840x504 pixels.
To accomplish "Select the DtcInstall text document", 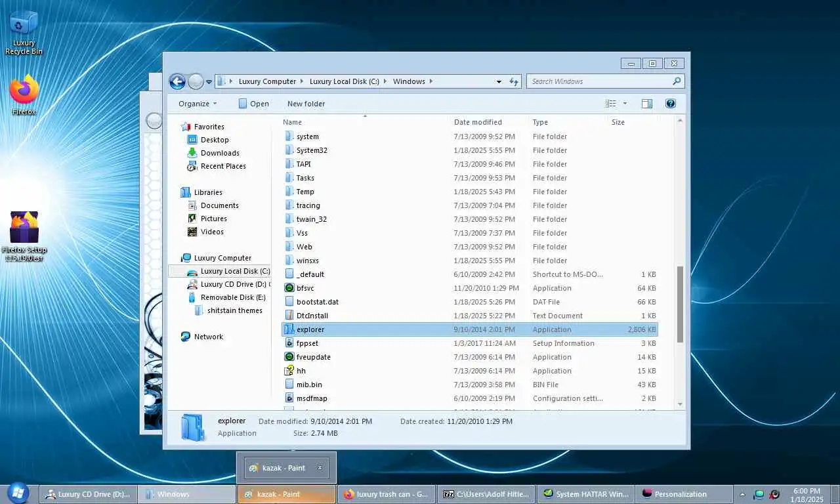I will pyautogui.click(x=312, y=316).
